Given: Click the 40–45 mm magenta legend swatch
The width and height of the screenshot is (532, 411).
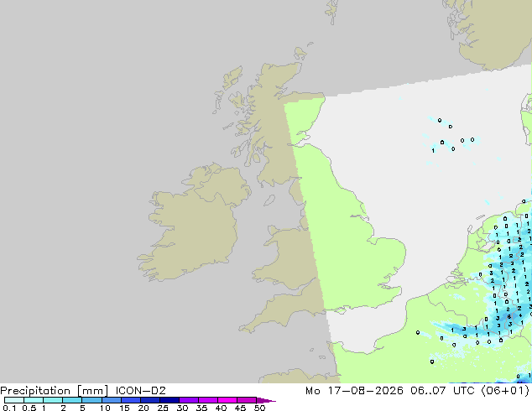Looking at the screenshot, I should pos(227,400).
